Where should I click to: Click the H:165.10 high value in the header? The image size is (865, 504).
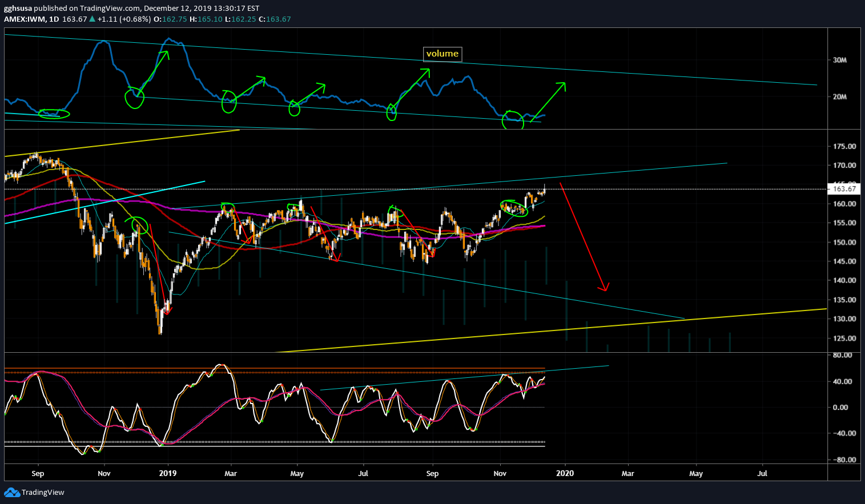(x=206, y=19)
